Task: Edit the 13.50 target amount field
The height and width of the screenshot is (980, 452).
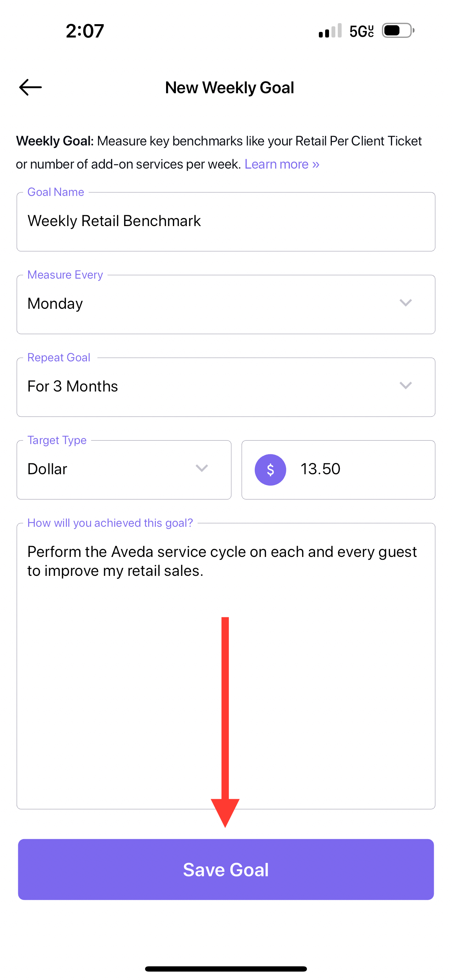Action: [338, 470]
